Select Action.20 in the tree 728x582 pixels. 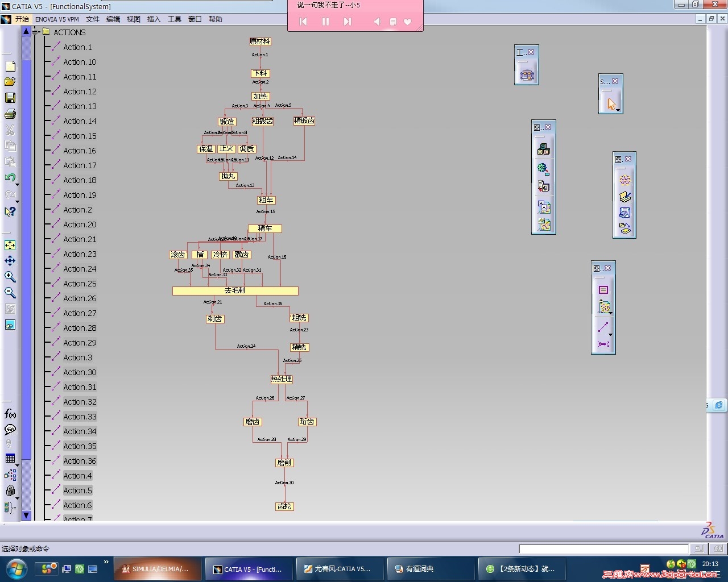click(x=80, y=225)
